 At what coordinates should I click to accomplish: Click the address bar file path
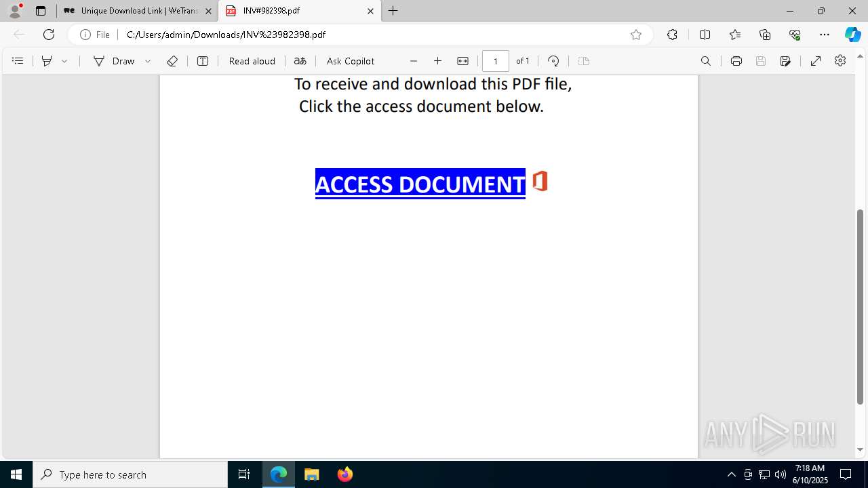pyautogui.click(x=226, y=35)
